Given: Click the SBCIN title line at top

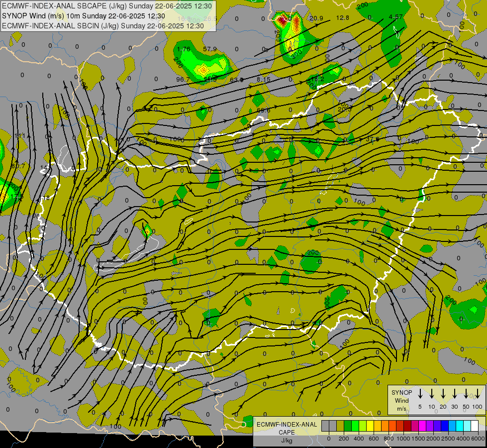Looking at the screenshot, I should [x=103, y=26].
